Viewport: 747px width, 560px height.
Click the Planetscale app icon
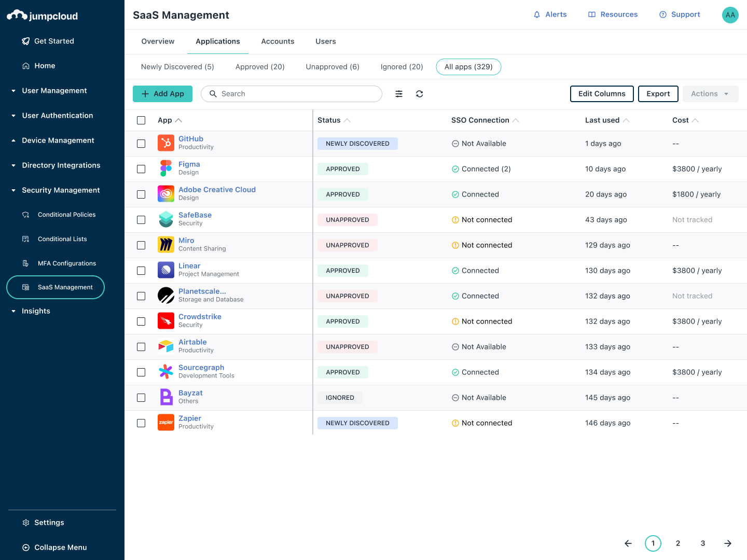pyautogui.click(x=166, y=296)
